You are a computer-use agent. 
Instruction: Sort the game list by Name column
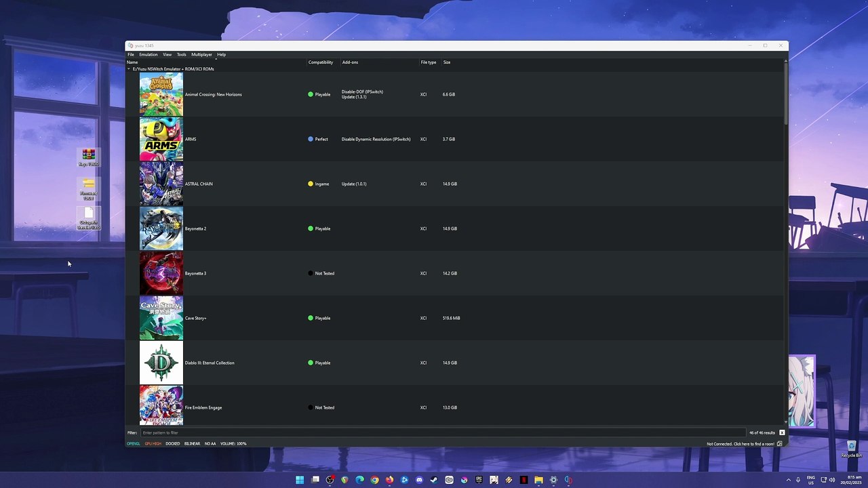click(x=216, y=62)
